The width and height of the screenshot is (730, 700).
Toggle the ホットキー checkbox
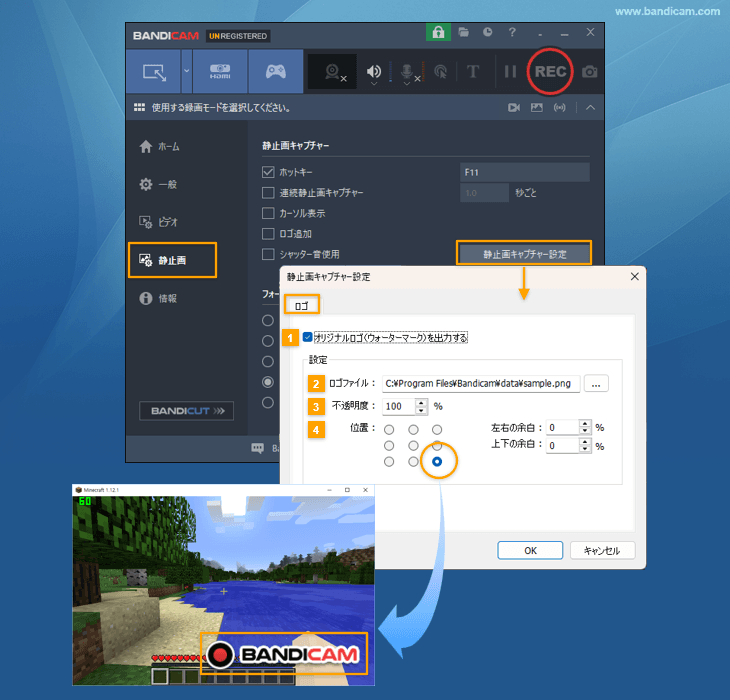click(268, 172)
